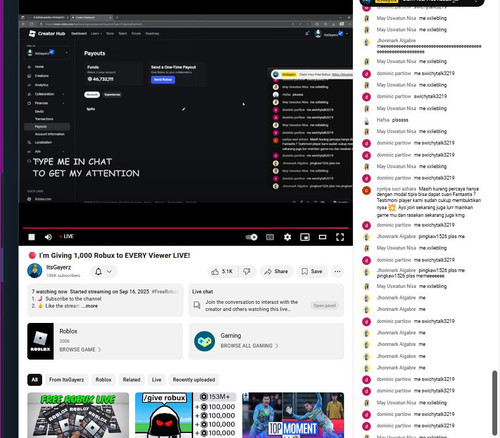Click the Send Robux button in the video
The height and width of the screenshot is (438, 500).
[x=163, y=80]
